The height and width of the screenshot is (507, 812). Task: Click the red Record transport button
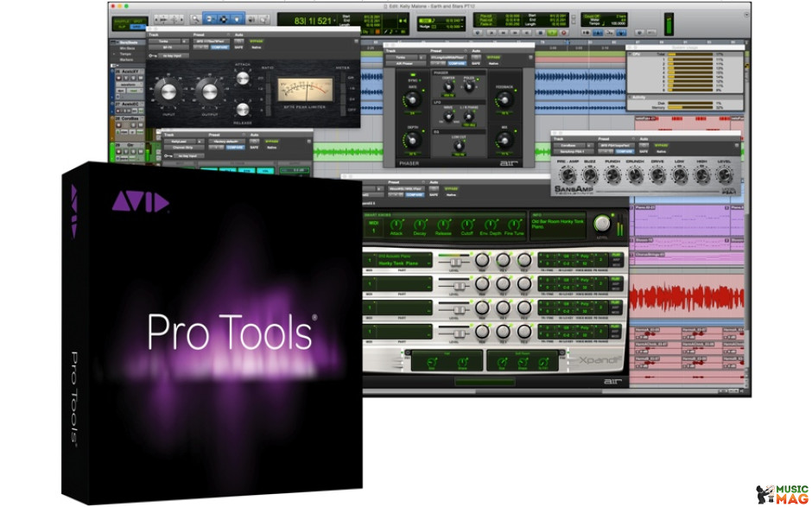click(564, 33)
